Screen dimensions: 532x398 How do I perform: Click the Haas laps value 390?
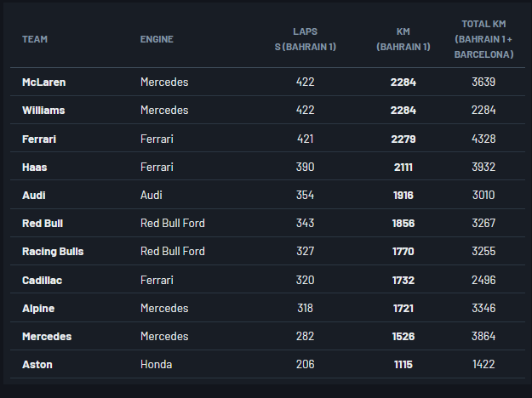[306, 167]
